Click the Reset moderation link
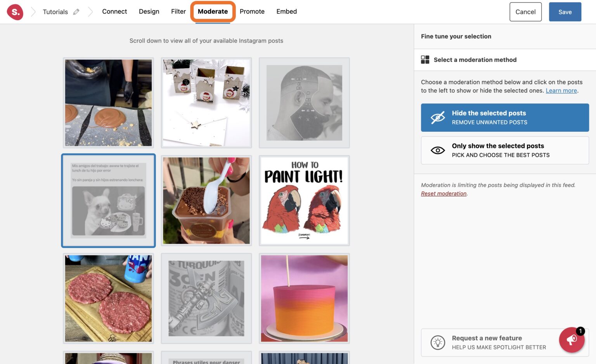This screenshot has width=596, height=364. click(x=444, y=193)
